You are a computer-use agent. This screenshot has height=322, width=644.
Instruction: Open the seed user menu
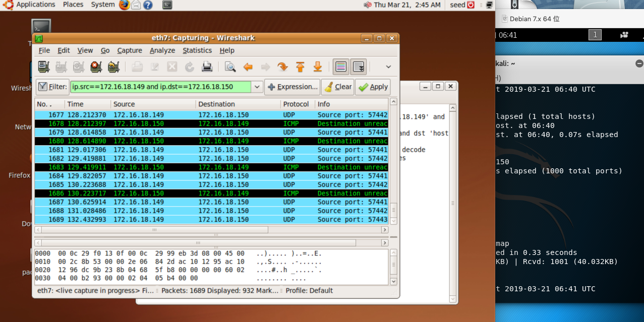457,5
